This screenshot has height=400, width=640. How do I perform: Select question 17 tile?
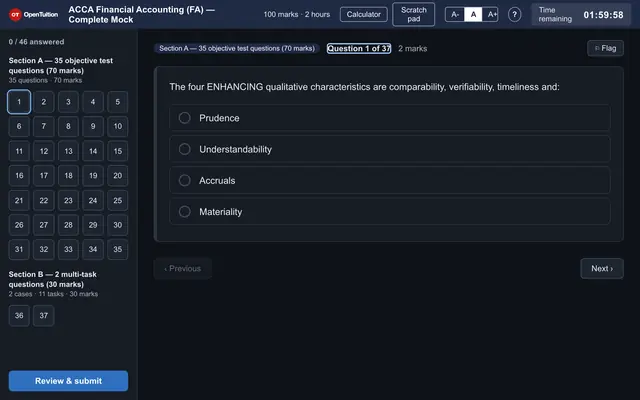[44, 176]
